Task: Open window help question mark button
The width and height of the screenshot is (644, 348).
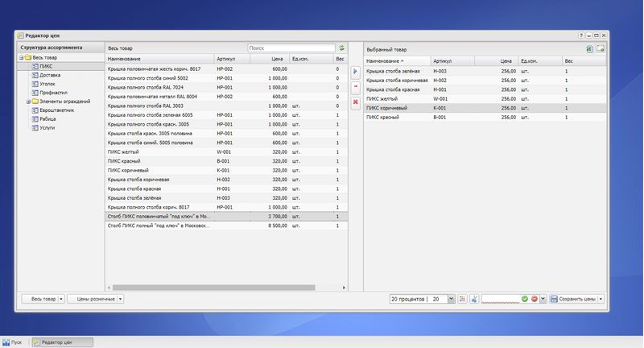Action: pos(581,35)
